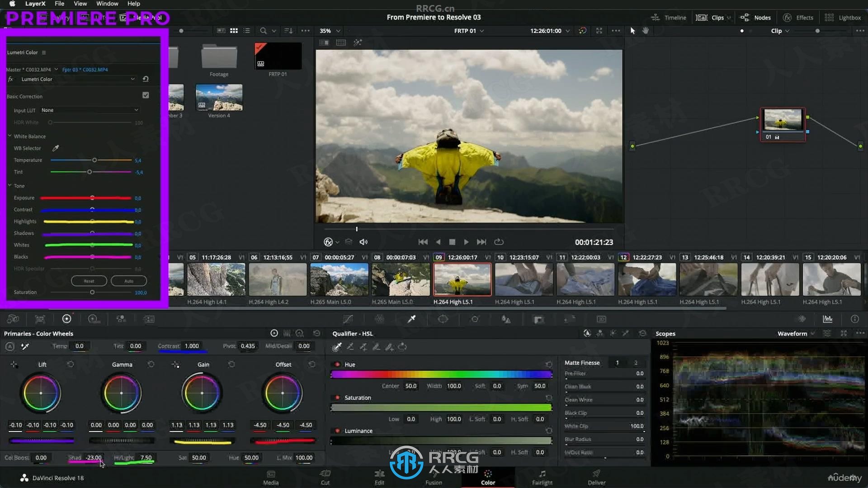Open the File menu
Screen dimensions: 868x488
(59, 4)
